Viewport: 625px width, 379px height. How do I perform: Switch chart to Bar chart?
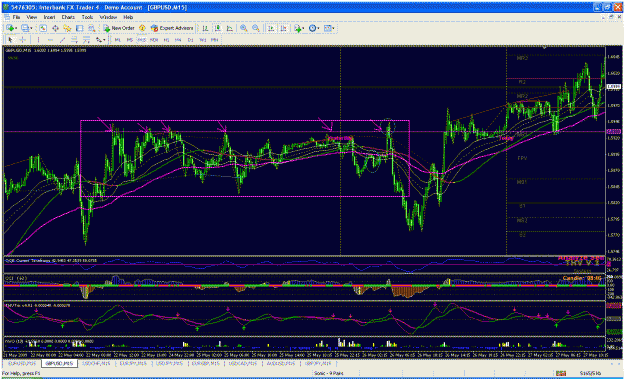tap(205, 28)
